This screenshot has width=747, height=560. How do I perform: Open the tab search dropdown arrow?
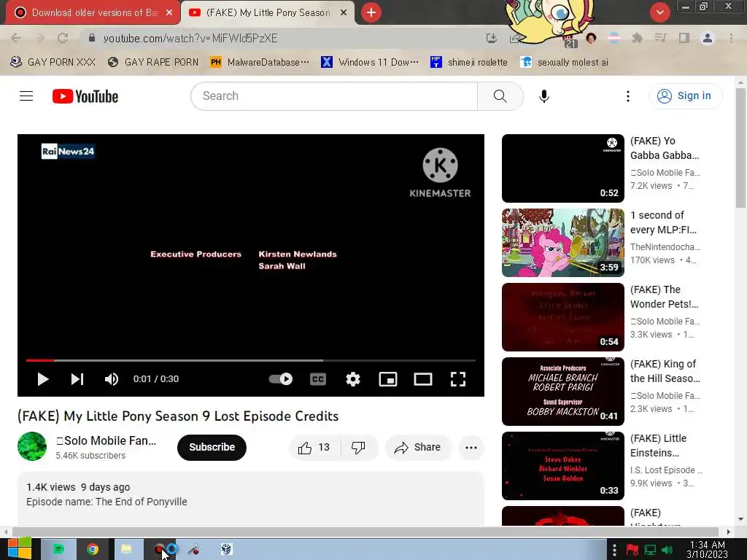(x=659, y=13)
